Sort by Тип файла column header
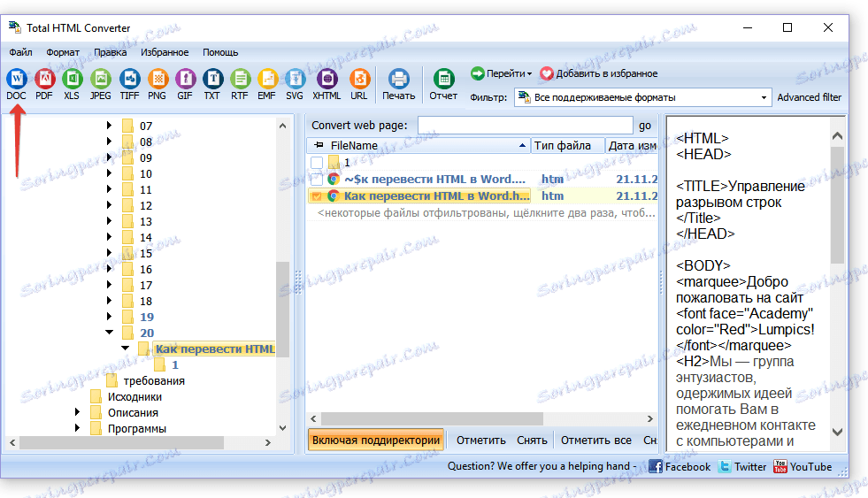 (567, 146)
